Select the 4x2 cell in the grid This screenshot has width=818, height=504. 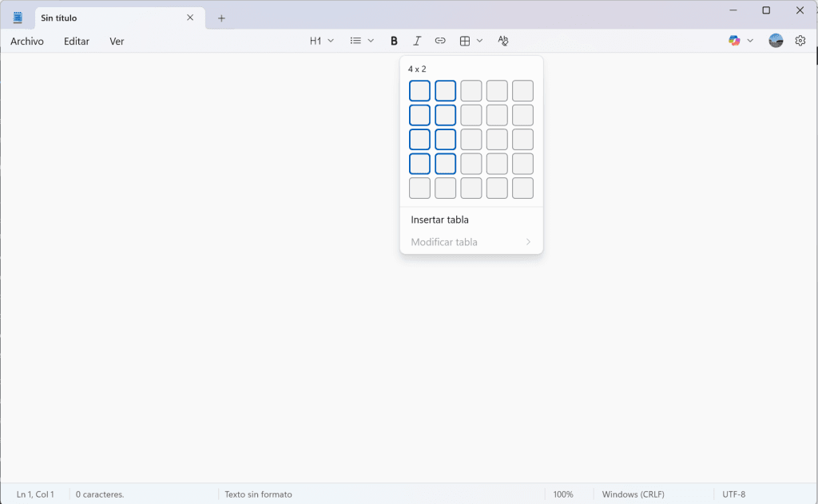(445, 163)
